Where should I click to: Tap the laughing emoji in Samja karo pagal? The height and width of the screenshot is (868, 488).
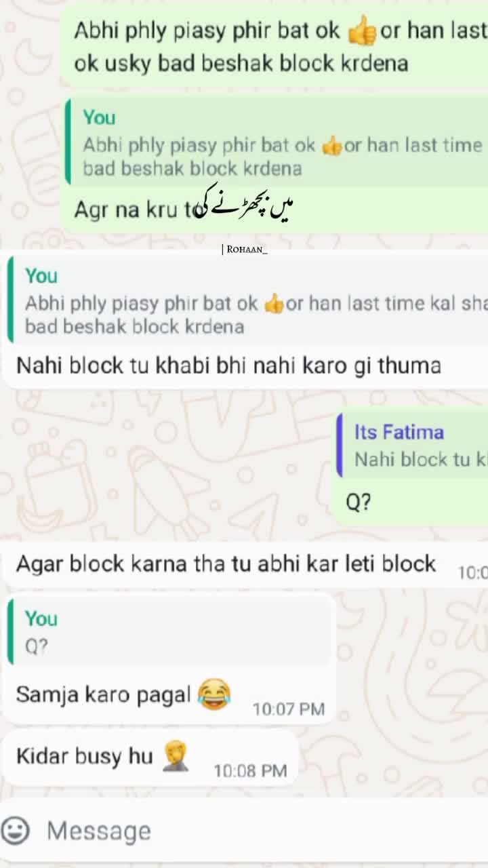pos(214,695)
